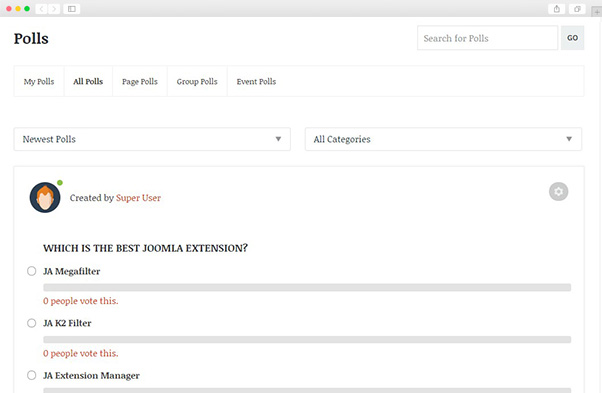Toggle the browser sidebar icon
This screenshot has width=602, height=393.
72,9
